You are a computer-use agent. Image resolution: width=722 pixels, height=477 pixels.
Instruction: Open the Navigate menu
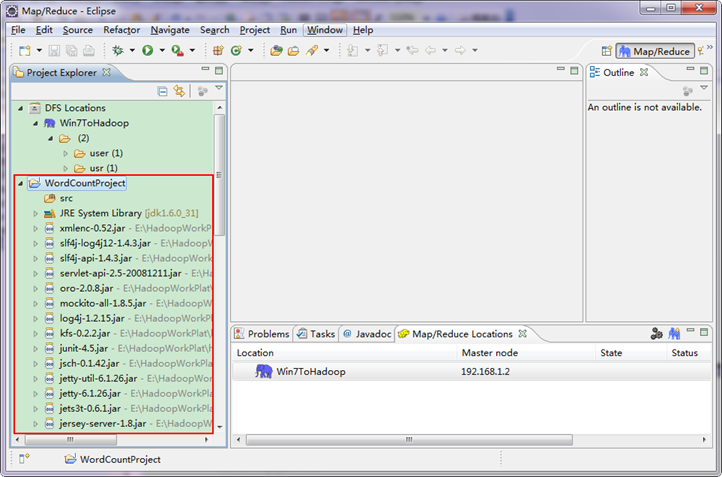tap(170, 30)
